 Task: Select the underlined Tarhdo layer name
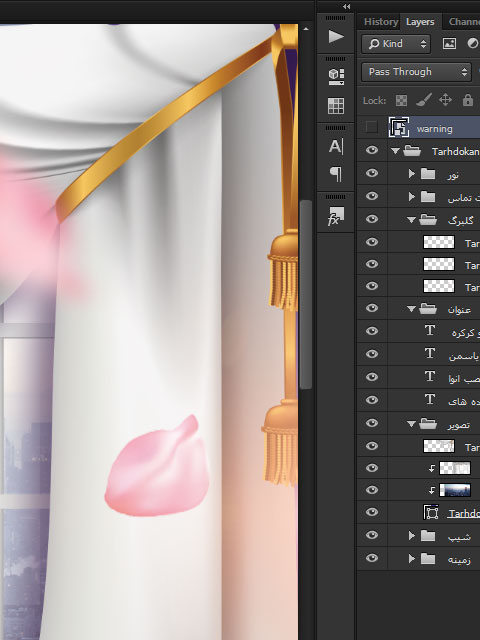click(x=464, y=513)
